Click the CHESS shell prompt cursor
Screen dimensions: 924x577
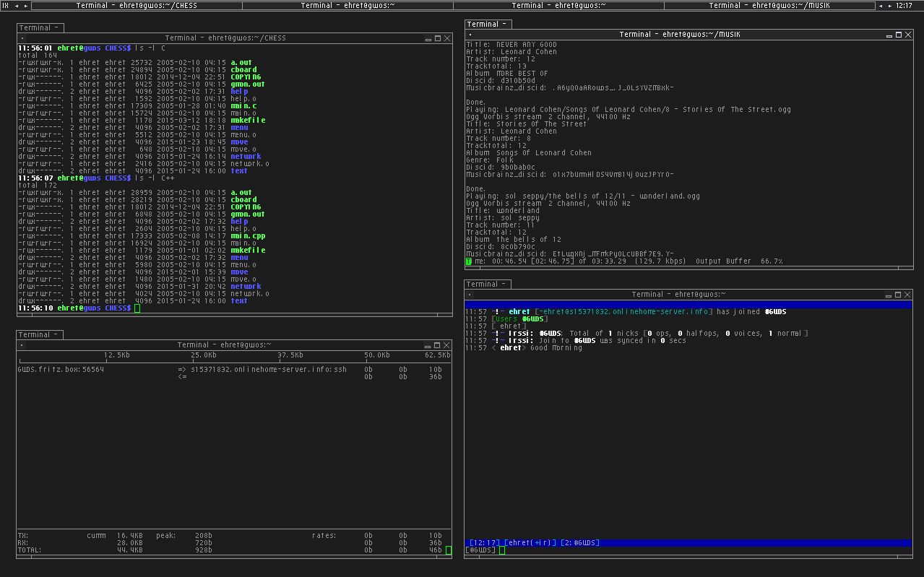[137, 308]
